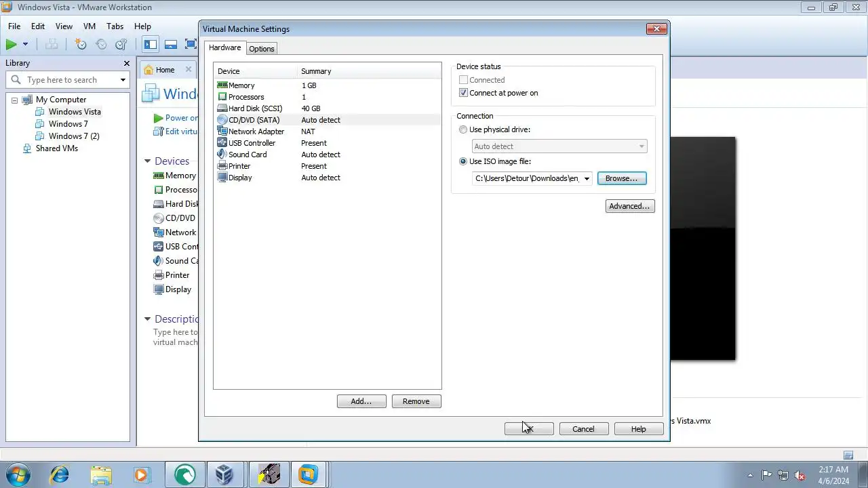Click the Send Ctrl+Alt+Del toolbar icon
The width and height of the screenshot is (868, 488).
pos(52,45)
